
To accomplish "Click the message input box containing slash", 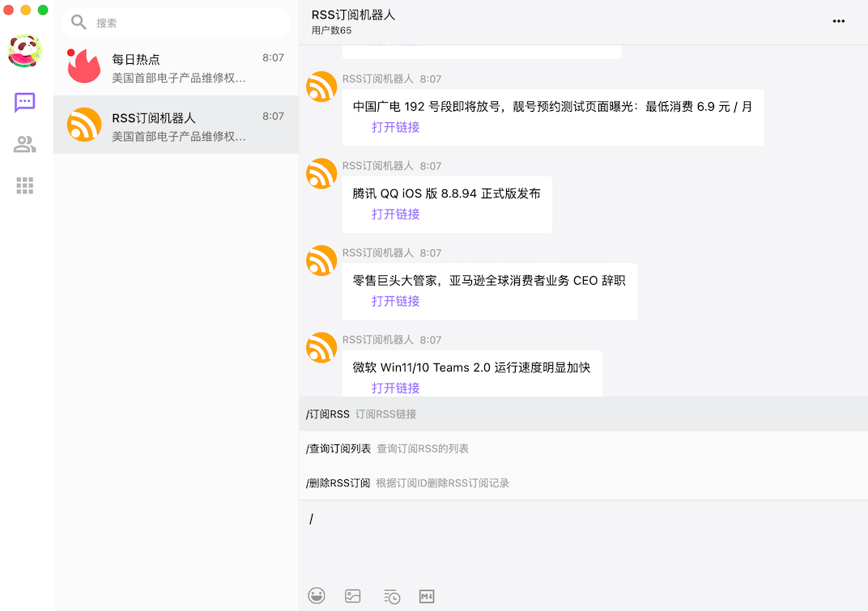I will [x=584, y=540].
